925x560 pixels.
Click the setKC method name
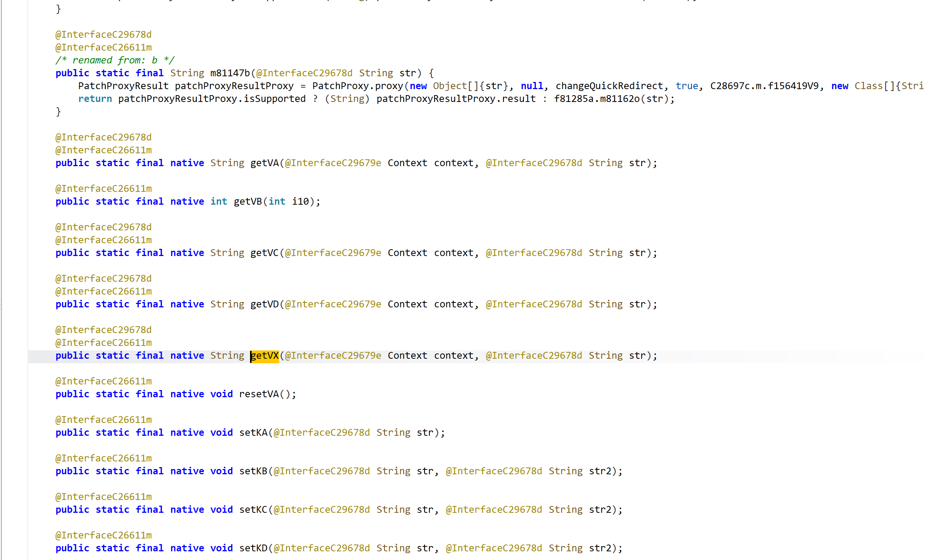click(253, 510)
